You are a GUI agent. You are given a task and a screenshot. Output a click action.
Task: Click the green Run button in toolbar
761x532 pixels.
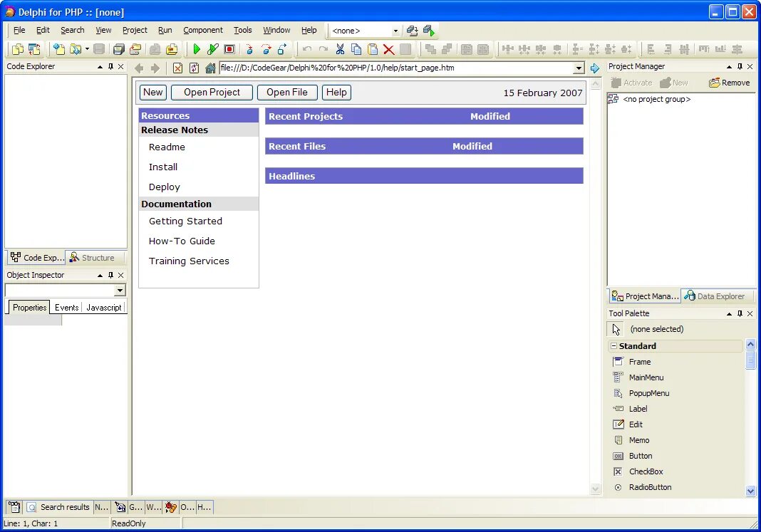tap(197, 49)
